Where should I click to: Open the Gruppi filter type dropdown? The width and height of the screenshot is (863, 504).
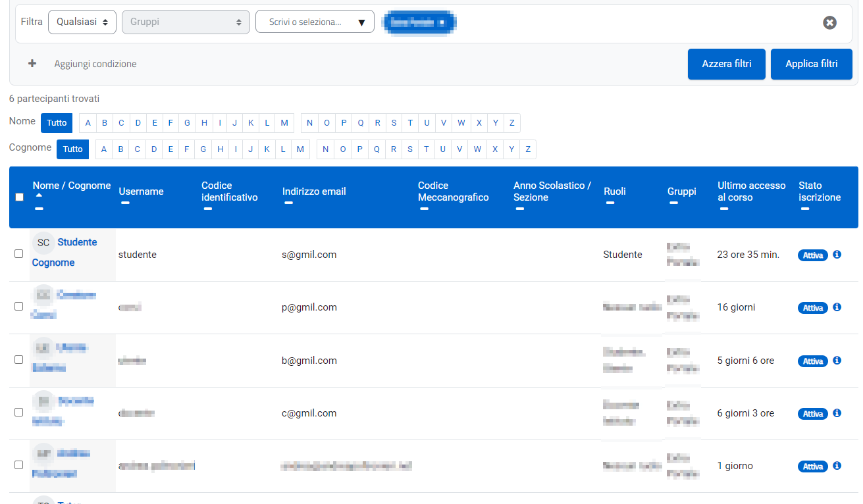click(x=186, y=22)
